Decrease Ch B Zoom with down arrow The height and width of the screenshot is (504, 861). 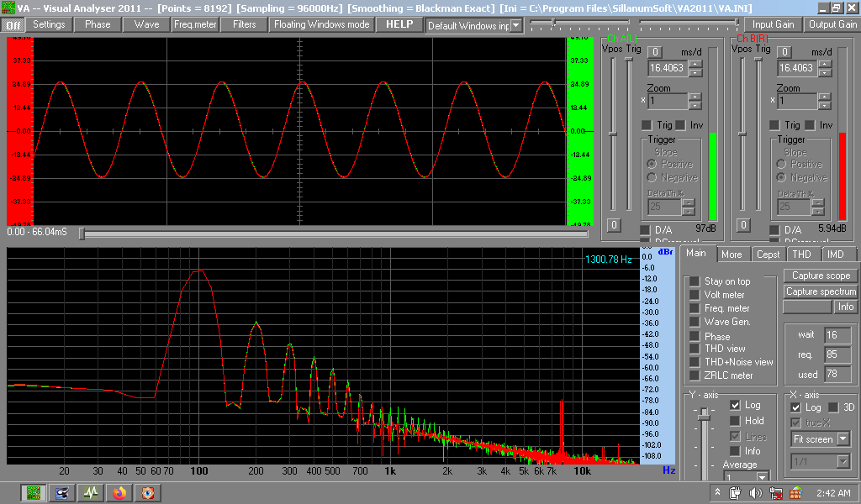[825, 105]
